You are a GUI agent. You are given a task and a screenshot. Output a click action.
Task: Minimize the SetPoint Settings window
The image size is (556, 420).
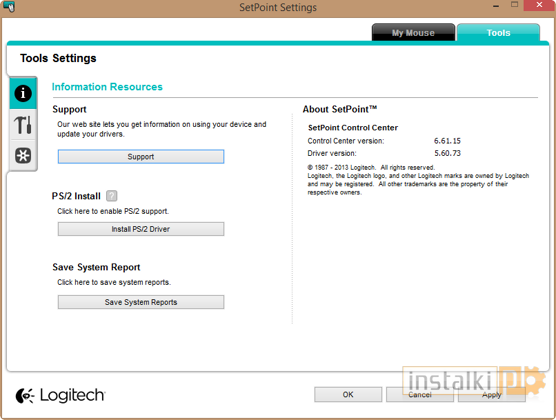pyautogui.click(x=496, y=6)
